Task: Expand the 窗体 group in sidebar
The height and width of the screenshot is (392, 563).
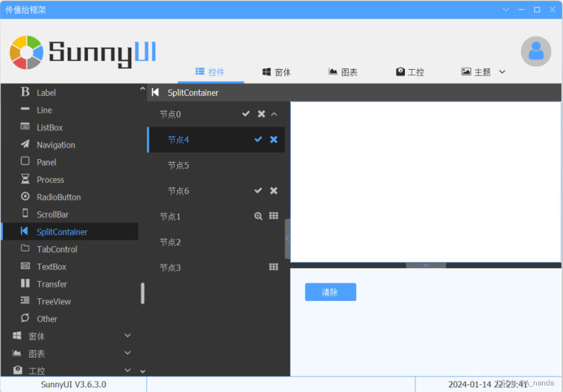Action: [x=128, y=335]
